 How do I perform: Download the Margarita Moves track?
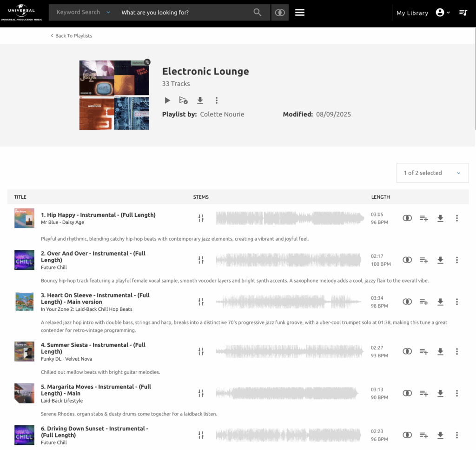point(440,394)
